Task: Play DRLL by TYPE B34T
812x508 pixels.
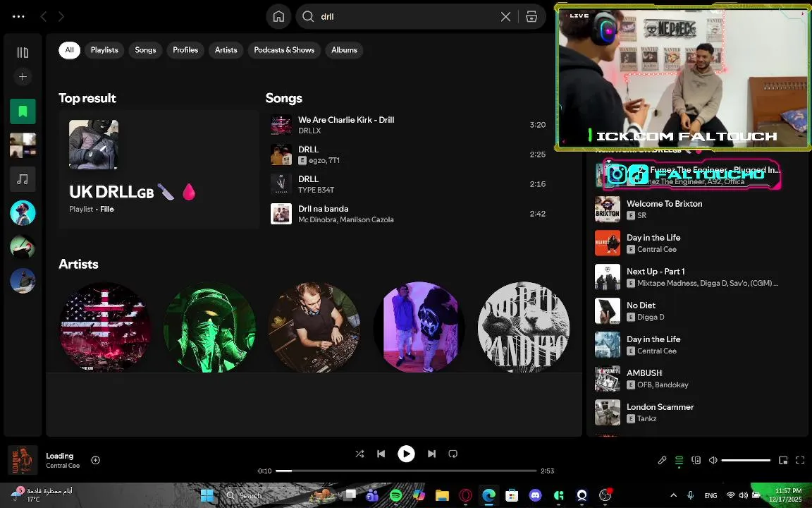Action: pyautogui.click(x=408, y=184)
